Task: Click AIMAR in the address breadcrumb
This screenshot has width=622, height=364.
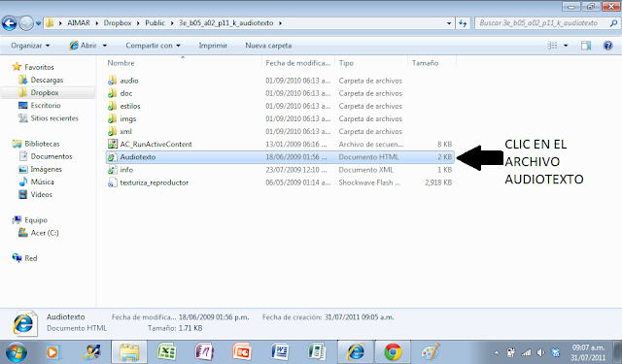Action: point(79,23)
